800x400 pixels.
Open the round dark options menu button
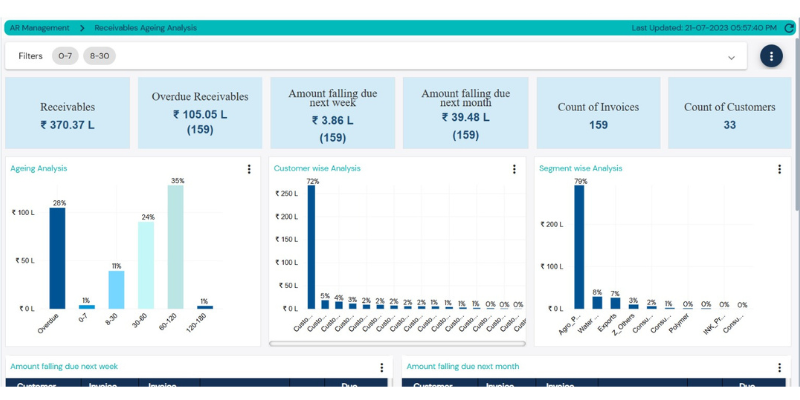coord(771,56)
